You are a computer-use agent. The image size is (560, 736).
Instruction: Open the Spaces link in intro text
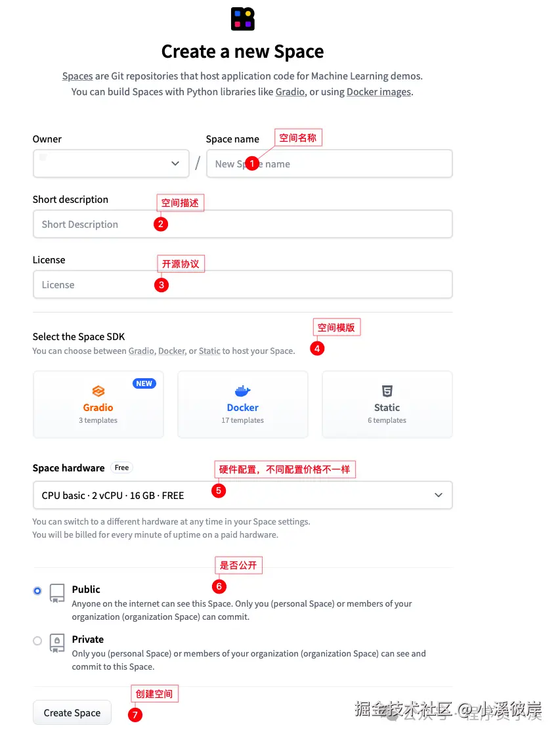(x=77, y=76)
